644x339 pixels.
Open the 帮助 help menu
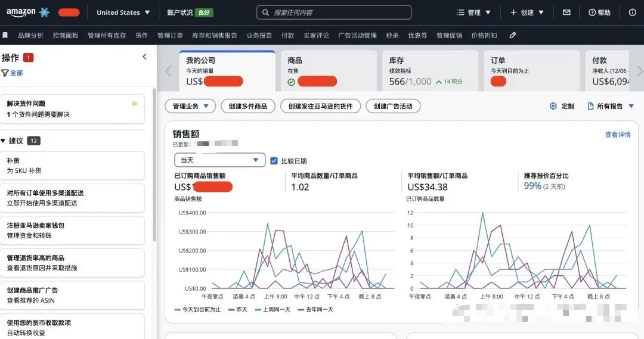(599, 13)
